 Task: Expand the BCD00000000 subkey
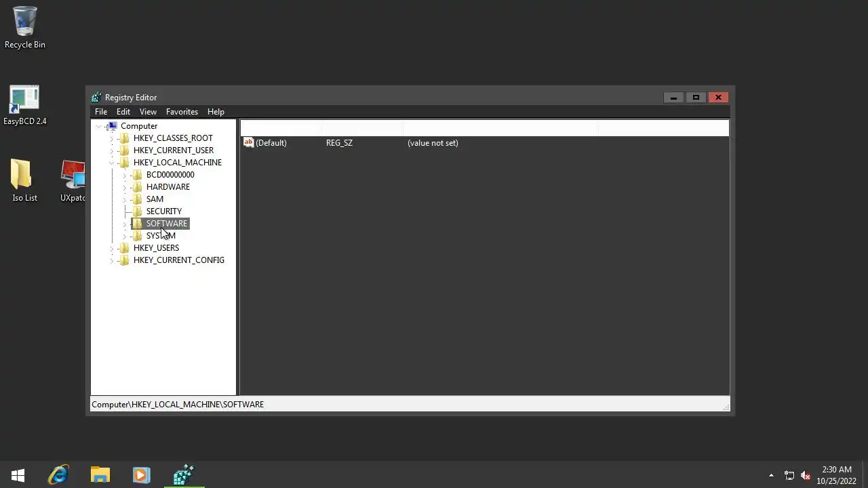coord(125,175)
